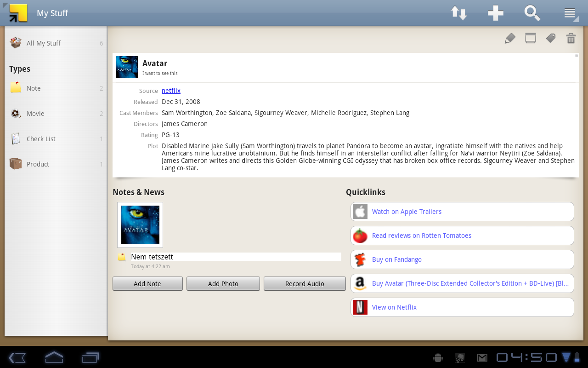
Task: Tap the sync arrows icon
Action: pos(458,13)
